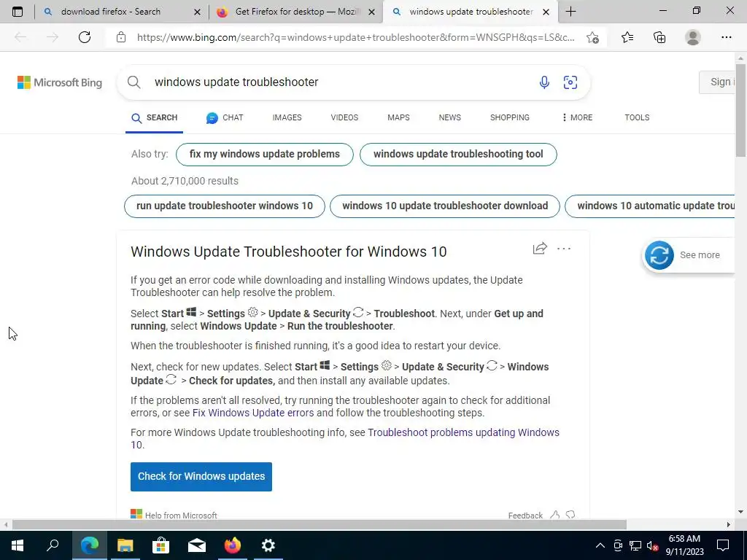Click the Sign in button
The image size is (747, 560).
717,82
